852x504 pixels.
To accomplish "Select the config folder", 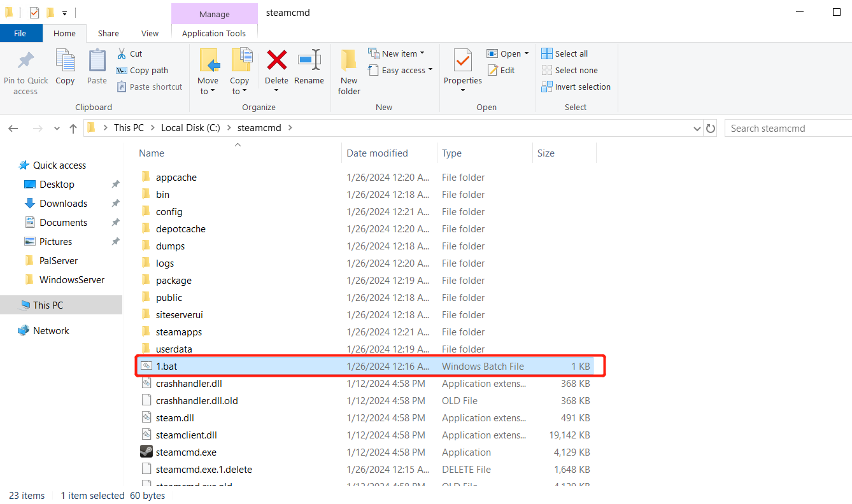I will 169,211.
